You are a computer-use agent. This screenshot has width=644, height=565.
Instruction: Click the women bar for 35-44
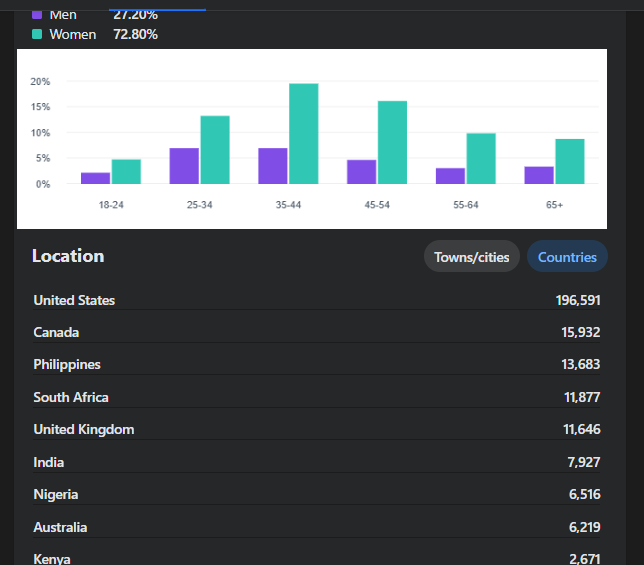tap(304, 134)
